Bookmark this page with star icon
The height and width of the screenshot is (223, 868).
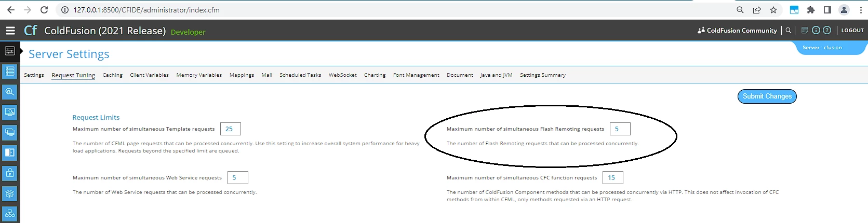point(773,10)
